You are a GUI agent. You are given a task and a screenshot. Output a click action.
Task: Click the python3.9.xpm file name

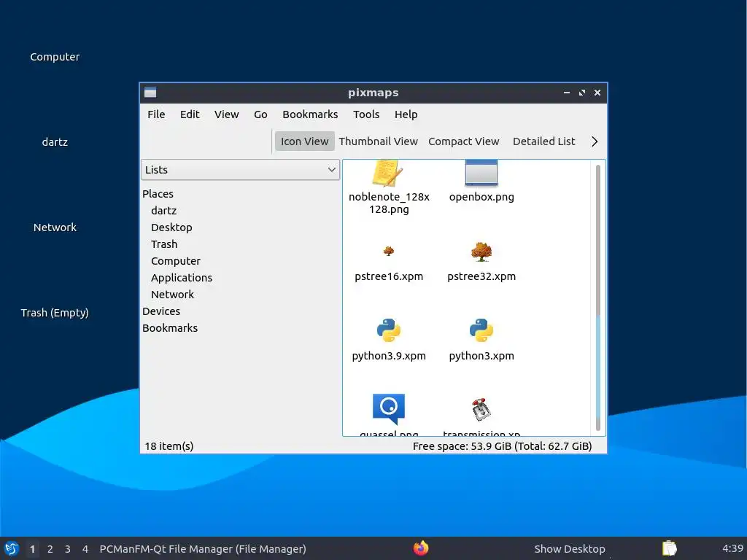click(389, 356)
